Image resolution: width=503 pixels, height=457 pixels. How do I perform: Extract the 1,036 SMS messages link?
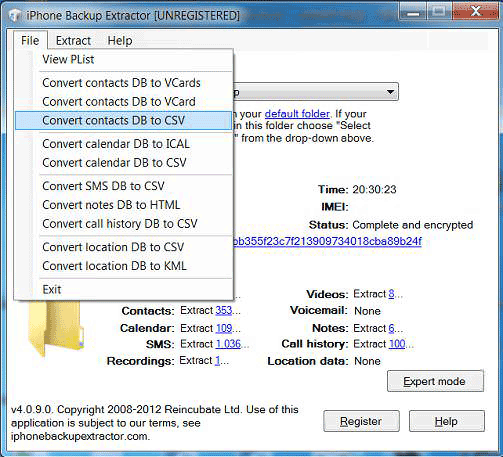coord(228,344)
